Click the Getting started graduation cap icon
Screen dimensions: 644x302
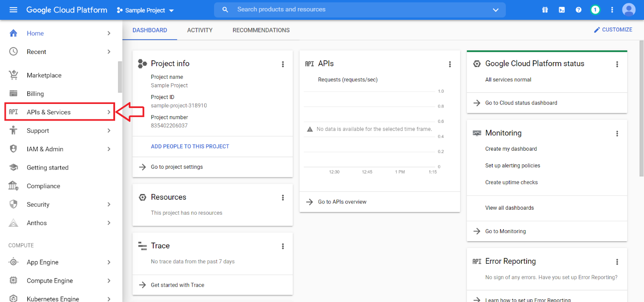13,167
